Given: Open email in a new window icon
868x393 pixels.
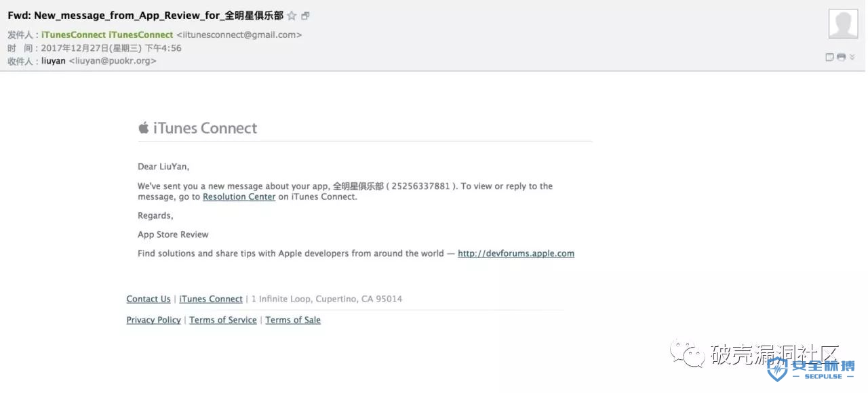Looking at the screenshot, I should tap(305, 16).
